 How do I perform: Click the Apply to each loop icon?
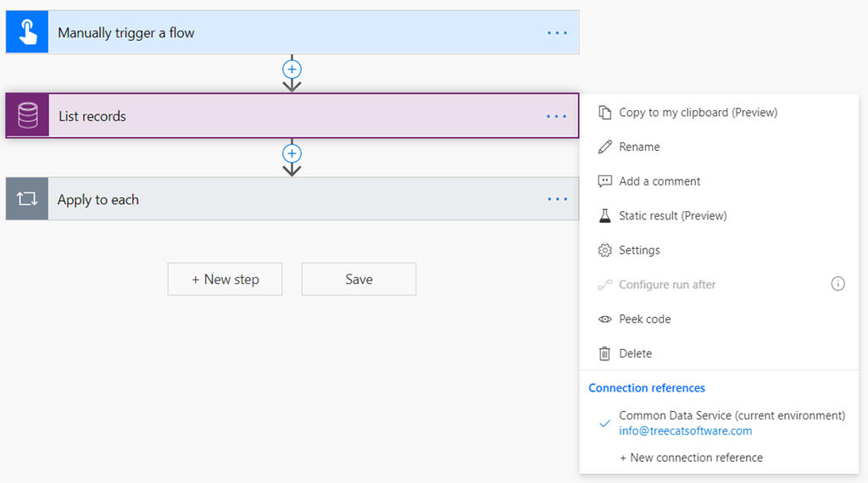27,199
